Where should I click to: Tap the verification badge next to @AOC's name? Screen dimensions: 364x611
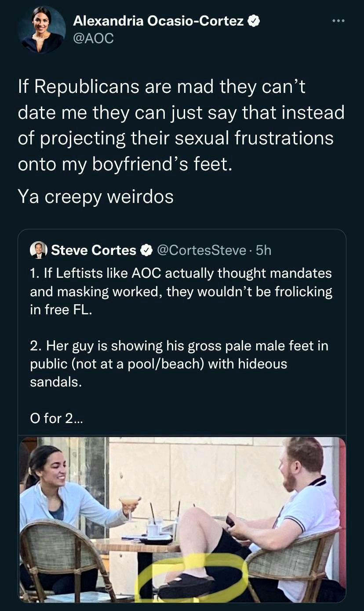[x=254, y=20]
